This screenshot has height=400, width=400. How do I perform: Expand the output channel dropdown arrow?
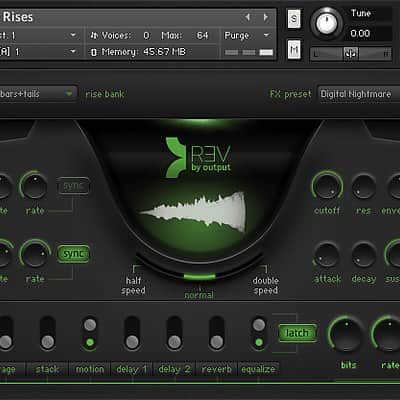[x=73, y=35]
